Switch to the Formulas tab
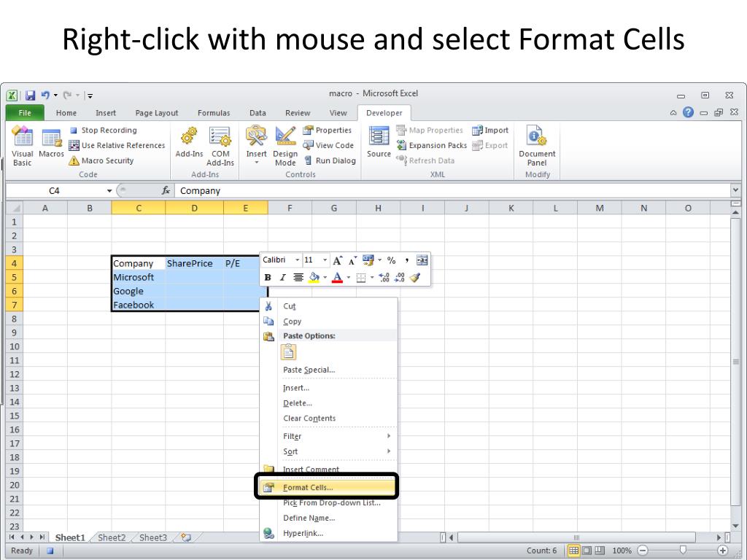 pos(214,113)
